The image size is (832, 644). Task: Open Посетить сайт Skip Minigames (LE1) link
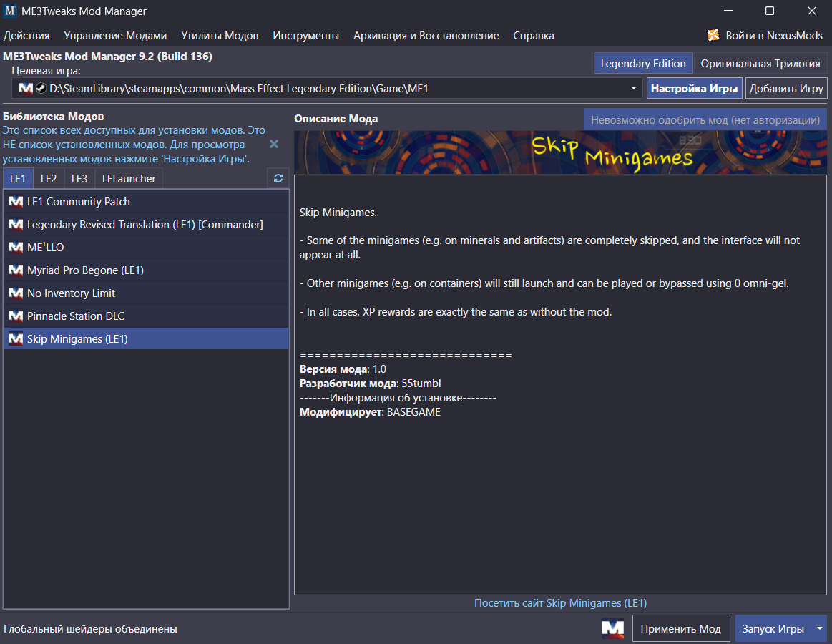(560, 603)
